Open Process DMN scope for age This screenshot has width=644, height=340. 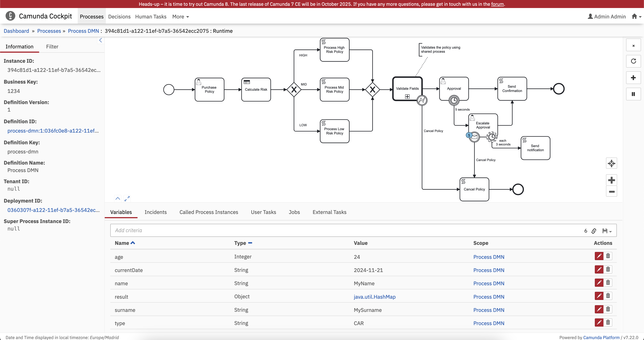[489, 257]
